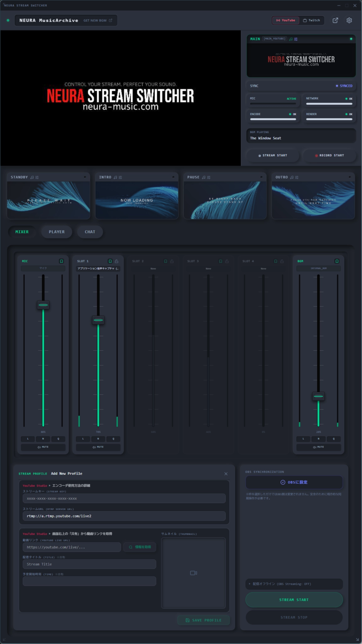The width and height of the screenshot is (362, 644).
Task: Select the STANDBY scene thumbnail
Action: click(x=48, y=200)
